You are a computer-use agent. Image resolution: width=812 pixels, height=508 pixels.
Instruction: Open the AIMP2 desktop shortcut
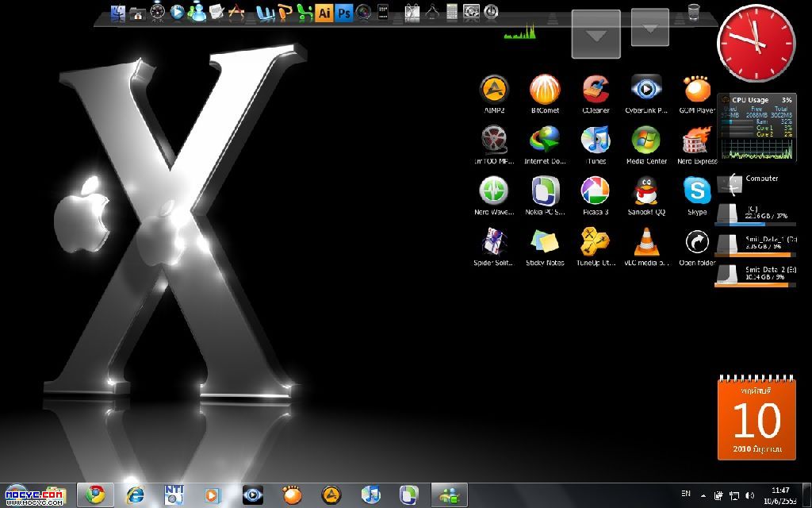click(x=494, y=94)
